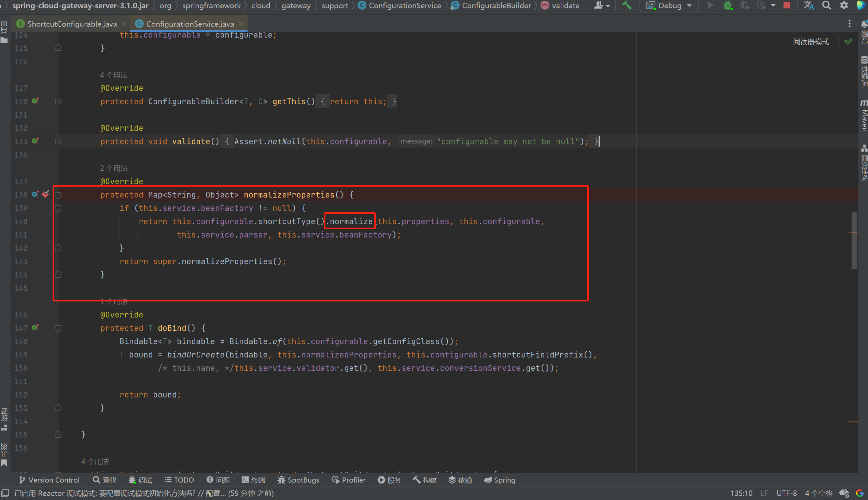
Task: Click the spring-cloud-gateway-server jar breadcrumb
Action: pyautogui.click(x=80, y=5)
